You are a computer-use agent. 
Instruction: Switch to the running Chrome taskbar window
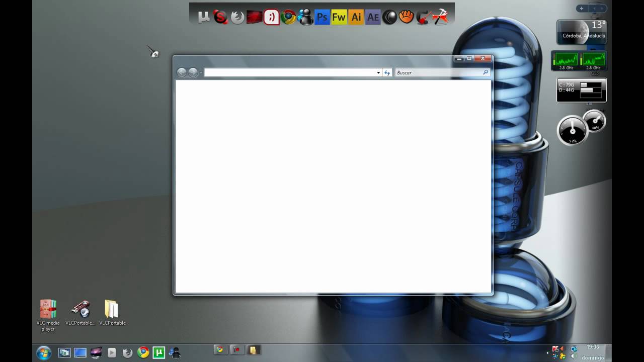[x=220, y=350]
